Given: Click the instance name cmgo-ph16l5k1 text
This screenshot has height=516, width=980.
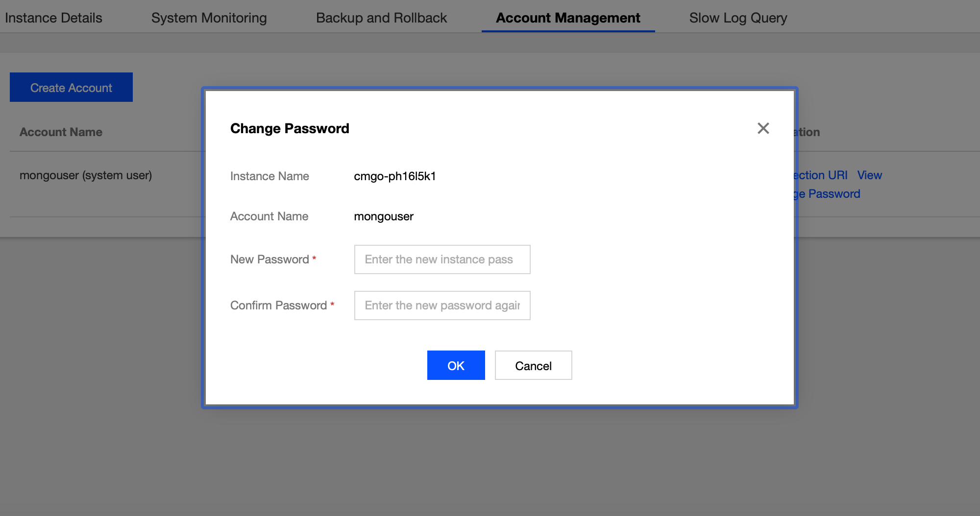Looking at the screenshot, I should point(395,176).
